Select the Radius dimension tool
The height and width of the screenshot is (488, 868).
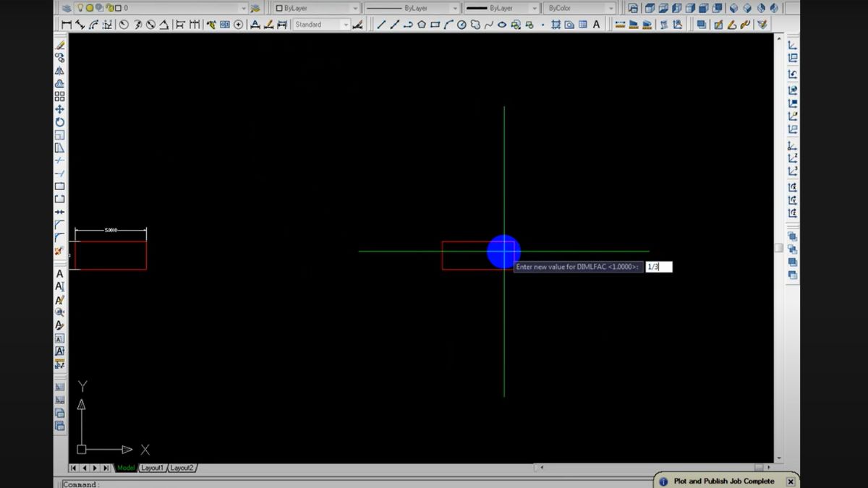pyautogui.click(x=124, y=25)
